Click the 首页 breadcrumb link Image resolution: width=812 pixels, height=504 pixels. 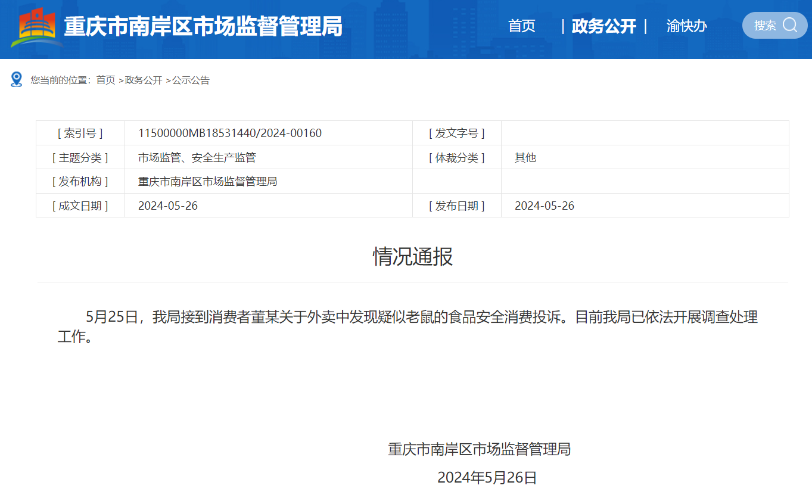pos(107,80)
